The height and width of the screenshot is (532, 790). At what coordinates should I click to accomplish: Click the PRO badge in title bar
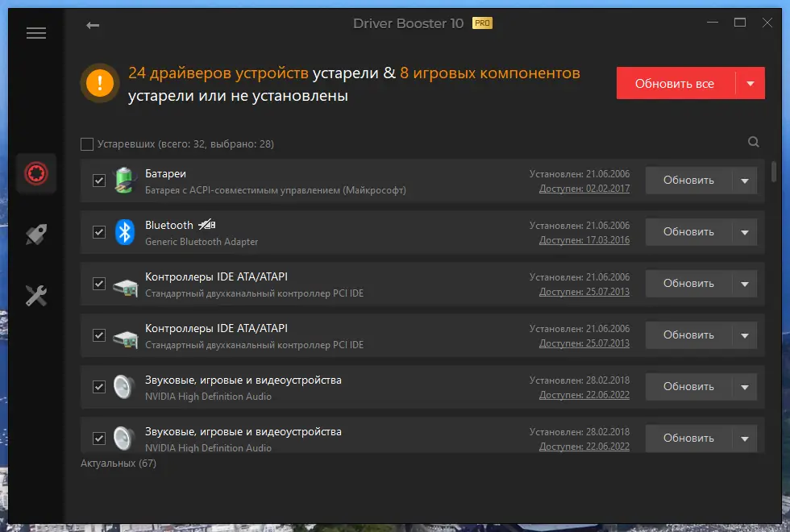[x=482, y=23]
